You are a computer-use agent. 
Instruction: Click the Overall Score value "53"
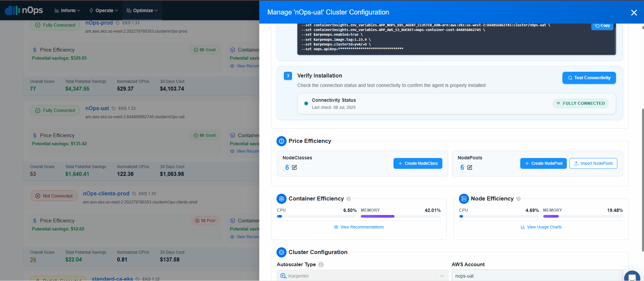[x=33, y=174]
